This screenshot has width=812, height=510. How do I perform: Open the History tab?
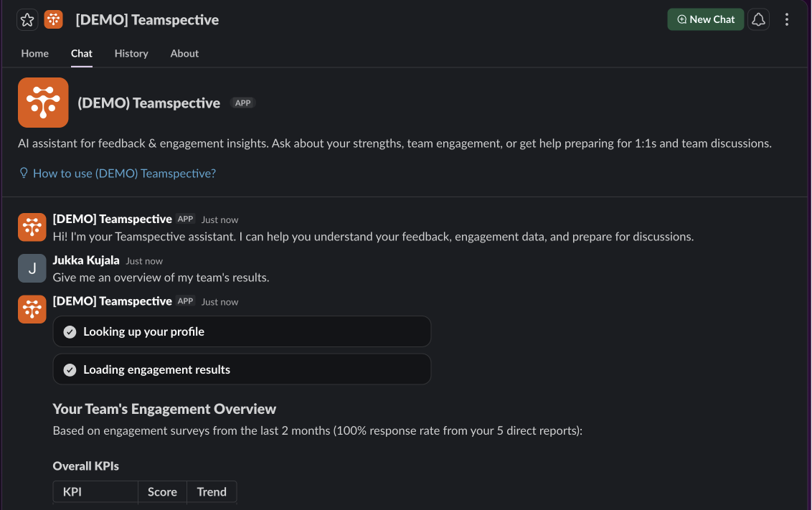(x=131, y=53)
